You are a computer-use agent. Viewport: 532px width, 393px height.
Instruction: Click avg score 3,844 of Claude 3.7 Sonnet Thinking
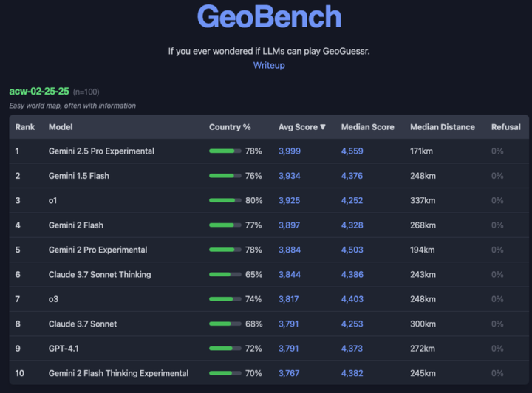(290, 274)
